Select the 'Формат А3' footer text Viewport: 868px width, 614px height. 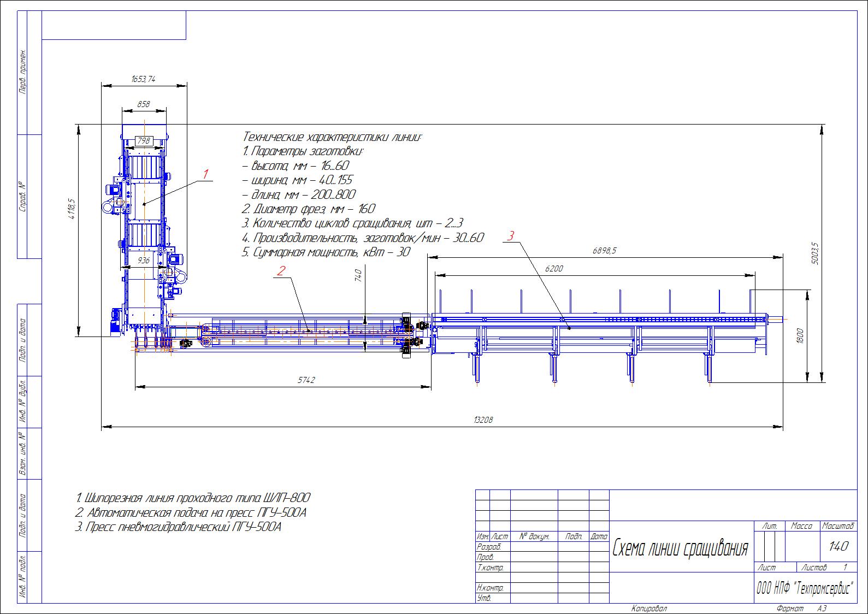tap(802, 609)
